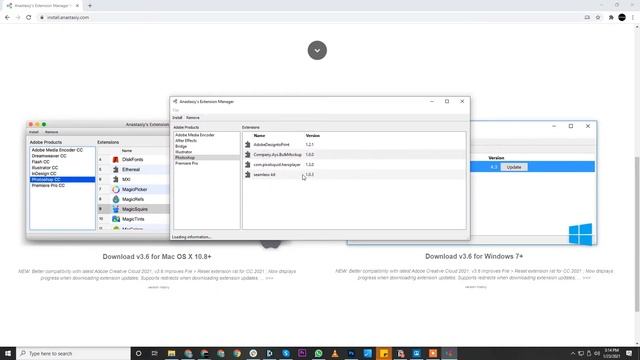
Task: Expand the Mac release notes ellipsis
Action: (269, 278)
